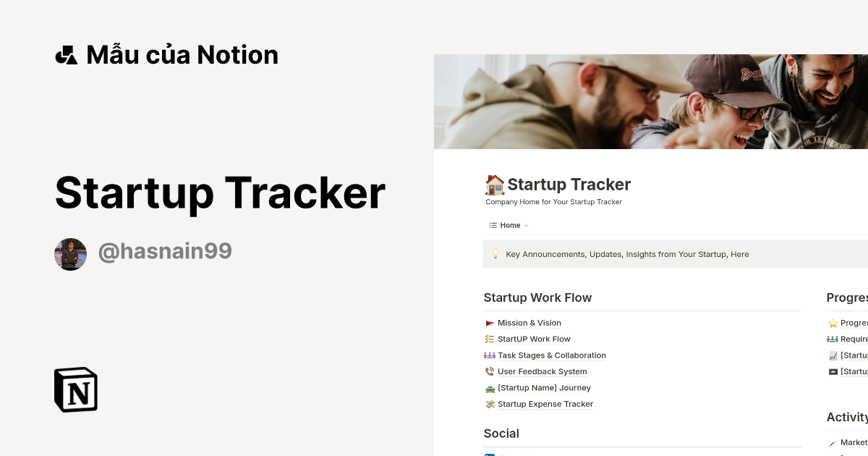
Task: Click the hasnain99 profile avatar picture
Action: [70, 254]
